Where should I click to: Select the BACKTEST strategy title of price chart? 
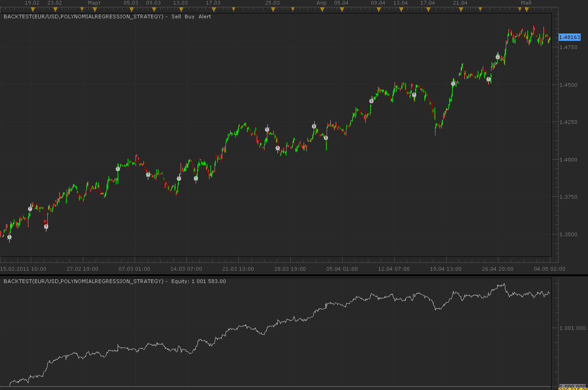[83, 17]
